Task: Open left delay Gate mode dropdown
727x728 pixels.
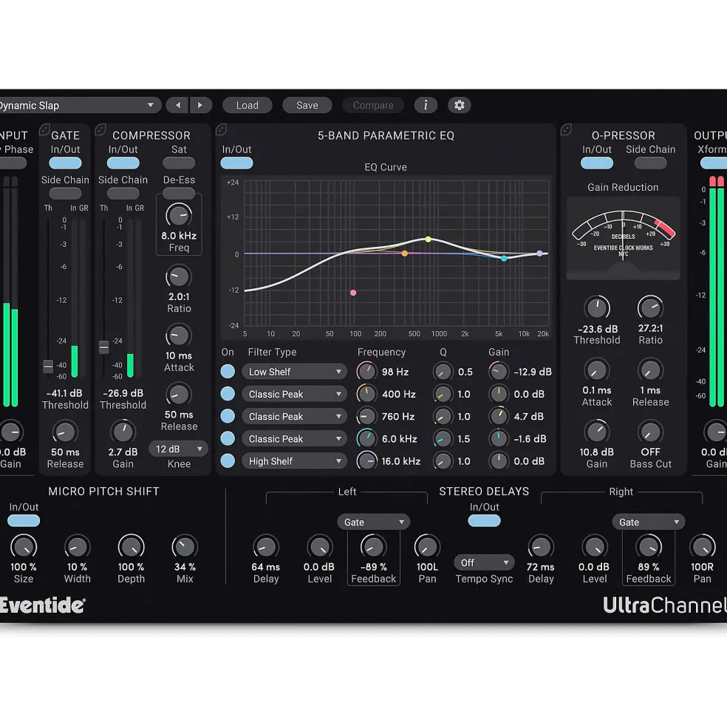Action: tap(373, 522)
